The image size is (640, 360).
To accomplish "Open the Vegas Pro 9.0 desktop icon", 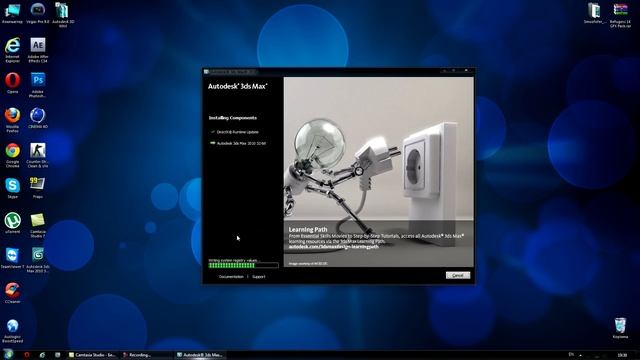I will [38, 13].
